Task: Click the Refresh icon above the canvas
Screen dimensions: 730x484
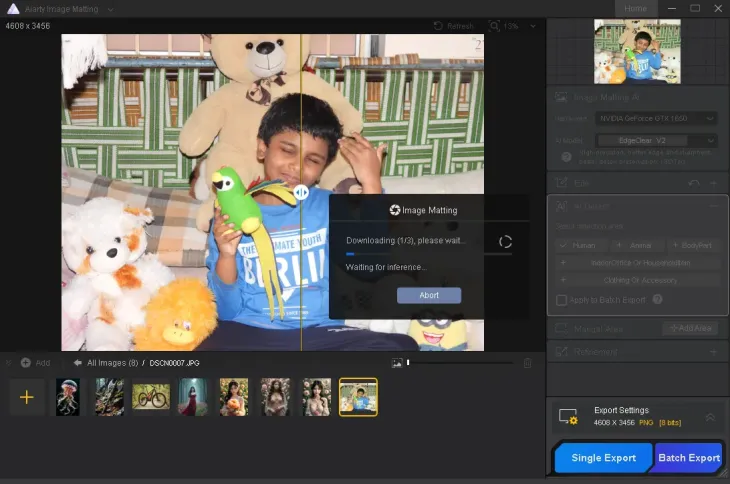Action: click(x=438, y=26)
